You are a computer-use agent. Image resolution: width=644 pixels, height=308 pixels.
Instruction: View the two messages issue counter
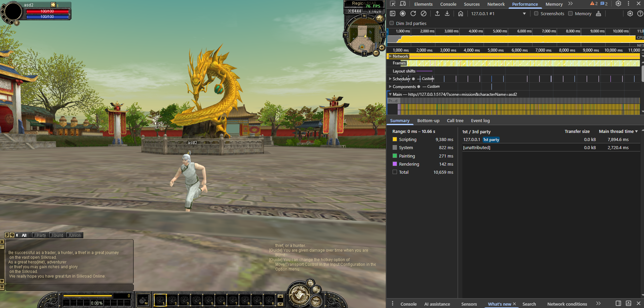click(x=604, y=4)
